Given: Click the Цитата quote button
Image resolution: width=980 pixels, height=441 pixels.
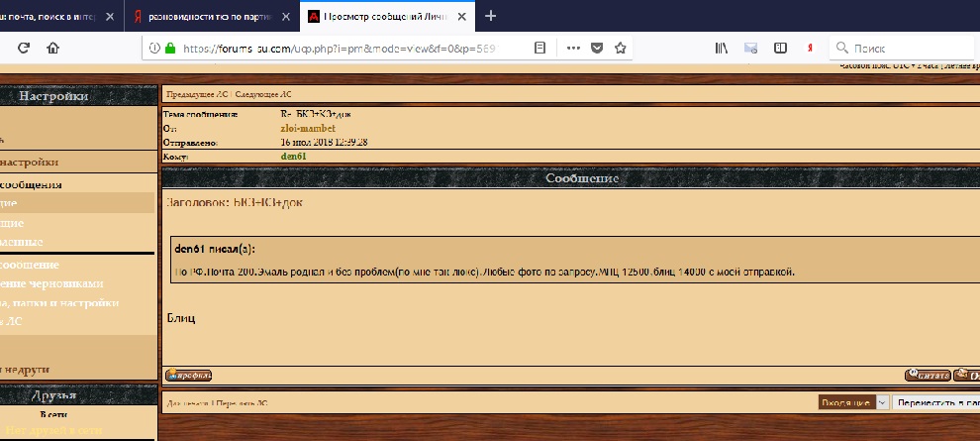Looking at the screenshot, I should click(x=928, y=376).
